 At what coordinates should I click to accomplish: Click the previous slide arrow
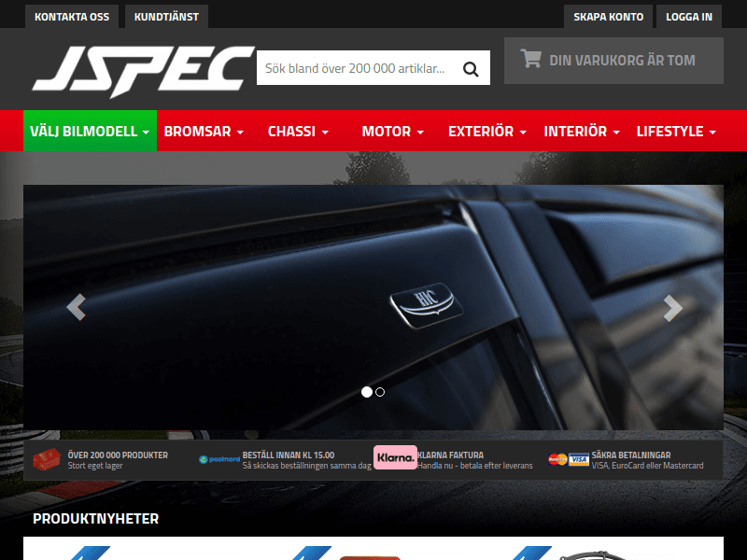tap(79, 306)
